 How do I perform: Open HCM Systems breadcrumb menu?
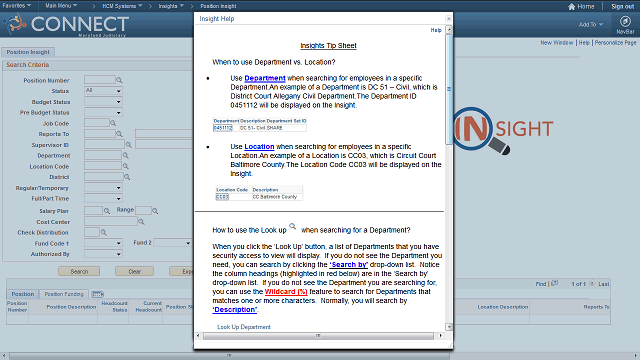(122, 6)
